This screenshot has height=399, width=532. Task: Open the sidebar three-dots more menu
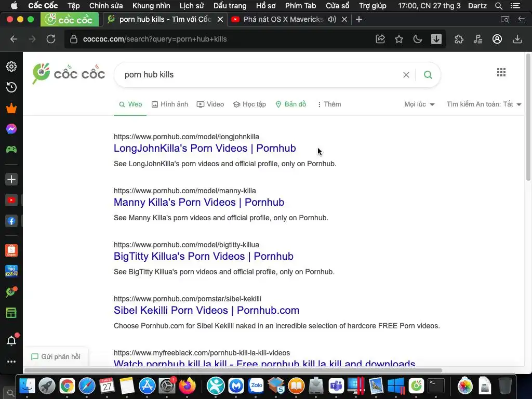click(x=11, y=362)
